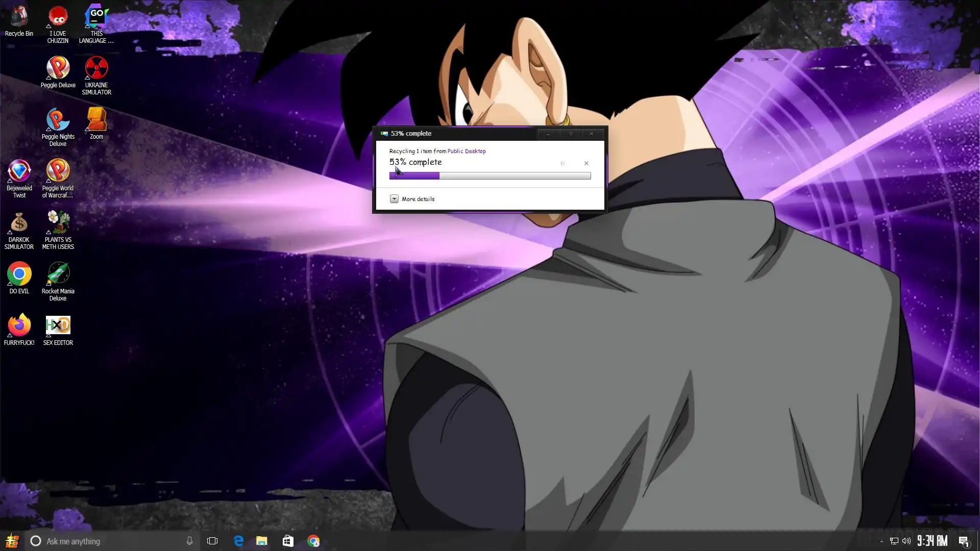Launch Microsoft Edge from taskbar

pos(238,541)
